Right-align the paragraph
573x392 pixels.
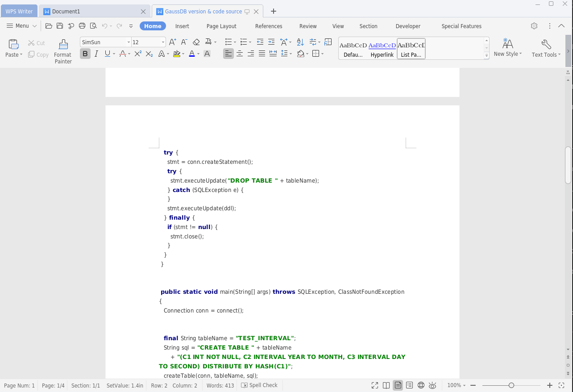pyautogui.click(x=251, y=54)
